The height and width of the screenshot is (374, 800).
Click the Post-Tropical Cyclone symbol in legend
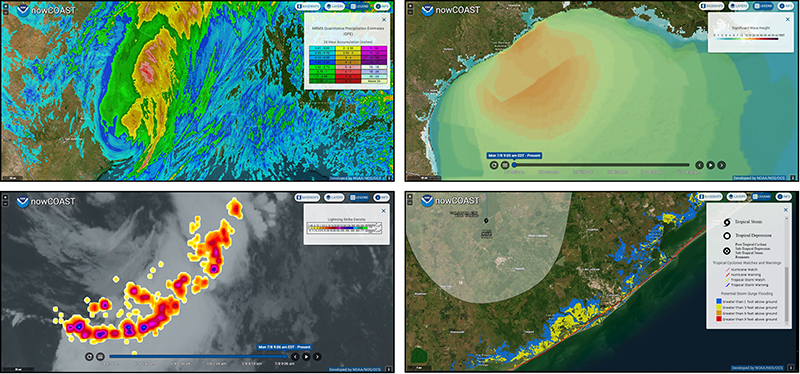pyautogui.click(x=727, y=251)
